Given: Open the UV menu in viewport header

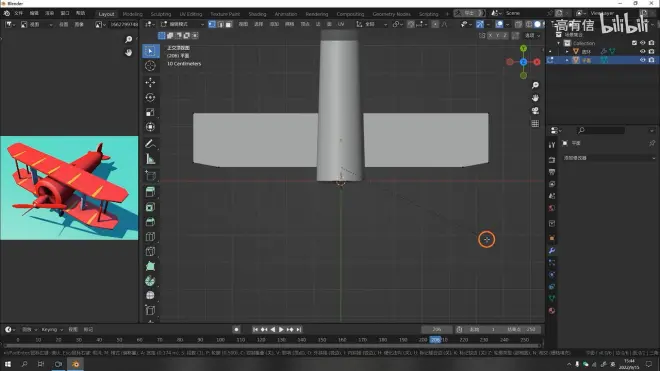Looking at the screenshot, I should coord(341,24).
